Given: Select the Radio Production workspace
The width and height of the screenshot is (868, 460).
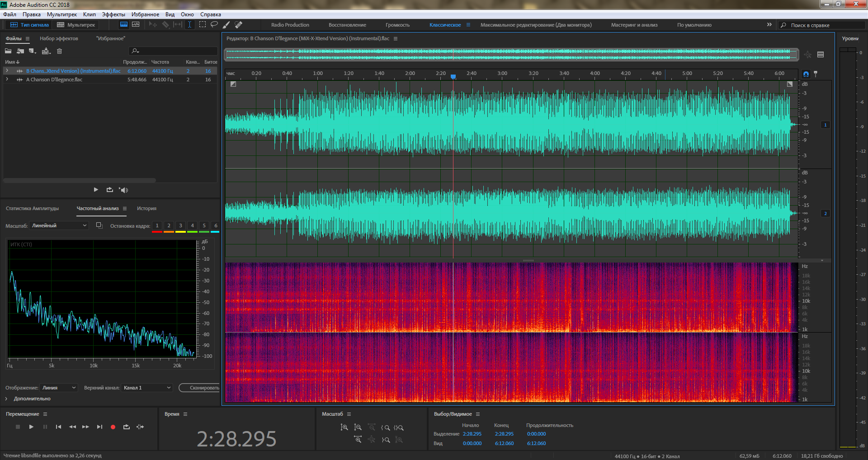Looking at the screenshot, I should click(x=290, y=25).
